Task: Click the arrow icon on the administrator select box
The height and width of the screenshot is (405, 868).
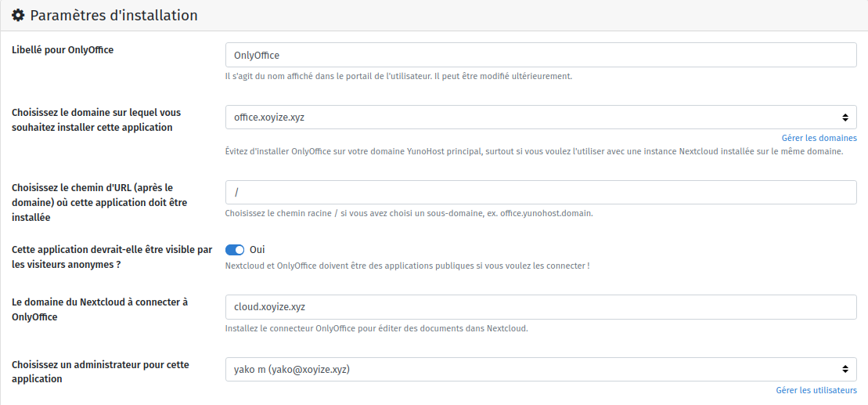Action: (845, 369)
